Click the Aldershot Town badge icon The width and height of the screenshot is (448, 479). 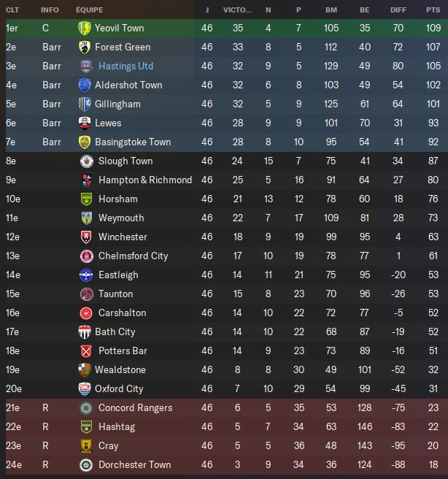(85, 85)
